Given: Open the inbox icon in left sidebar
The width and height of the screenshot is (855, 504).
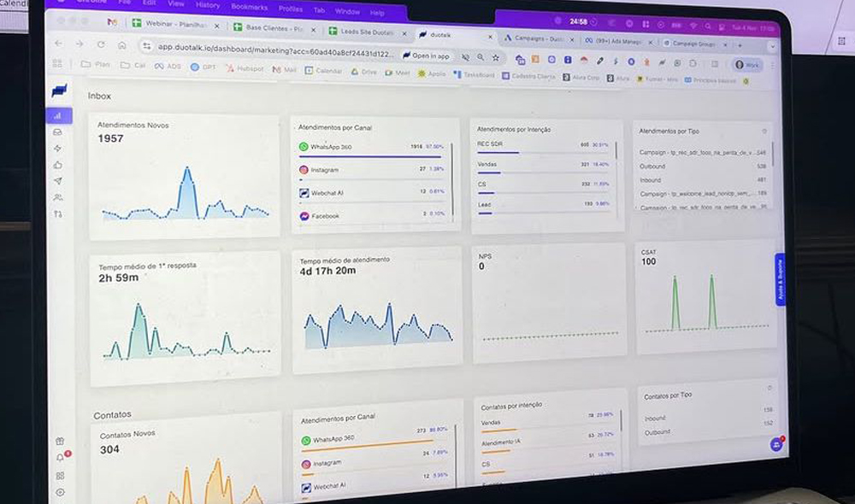Looking at the screenshot, I should pyautogui.click(x=58, y=132).
